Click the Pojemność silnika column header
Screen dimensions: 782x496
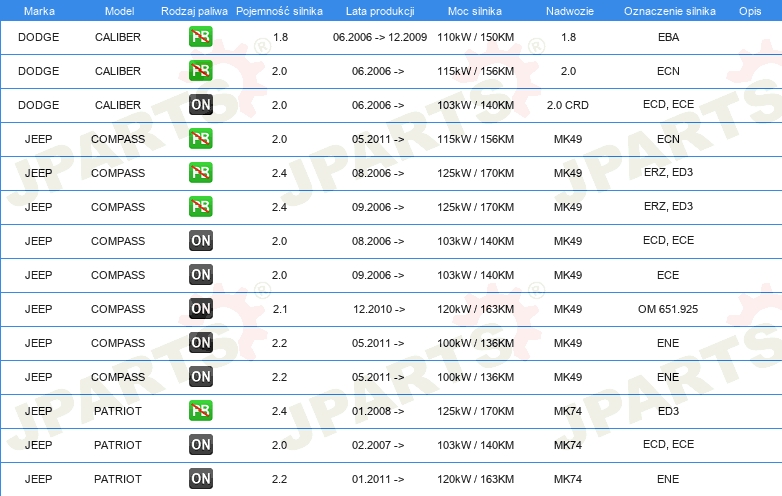[279, 11]
